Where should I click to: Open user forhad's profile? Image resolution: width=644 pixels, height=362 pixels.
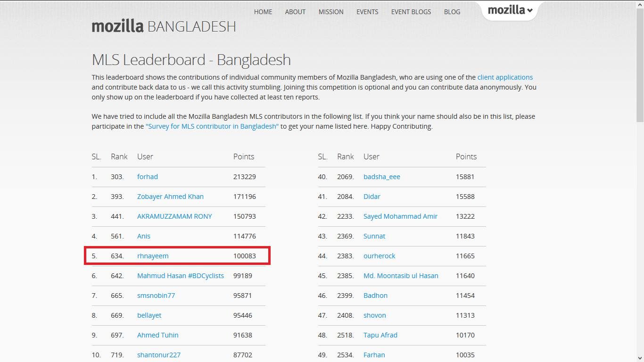tap(147, 177)
